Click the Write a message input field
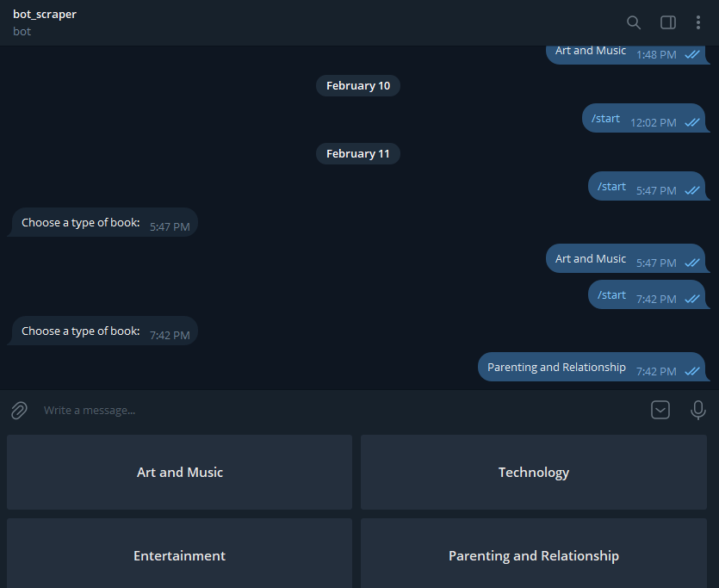The width and height of the screenshot is (719, 588). tap(258, 410)
